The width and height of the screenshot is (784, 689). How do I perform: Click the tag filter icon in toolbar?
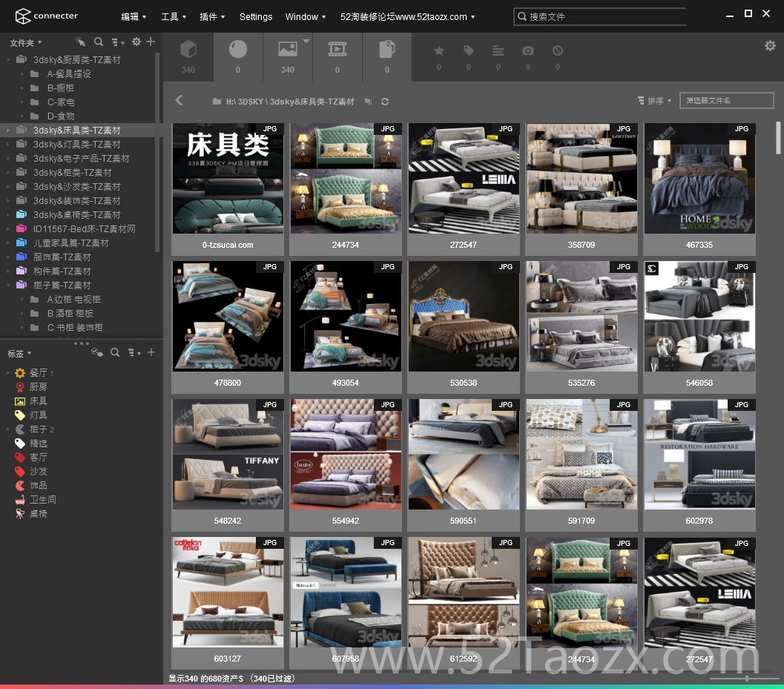(469, 50)
